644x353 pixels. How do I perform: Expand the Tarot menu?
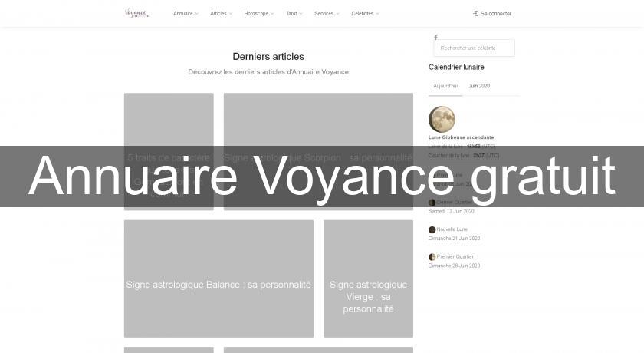tap(294, 14)
